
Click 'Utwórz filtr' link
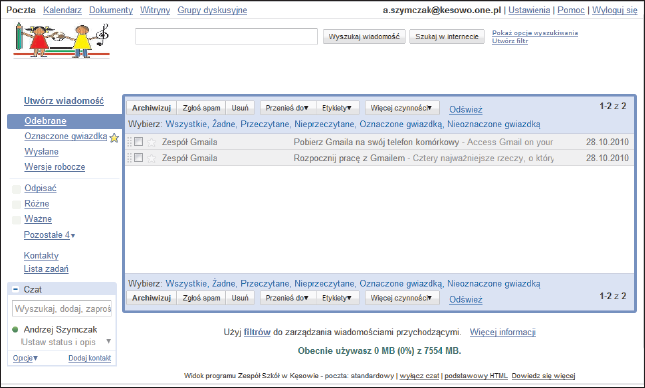pyautogui.click(x=510, y=41)
